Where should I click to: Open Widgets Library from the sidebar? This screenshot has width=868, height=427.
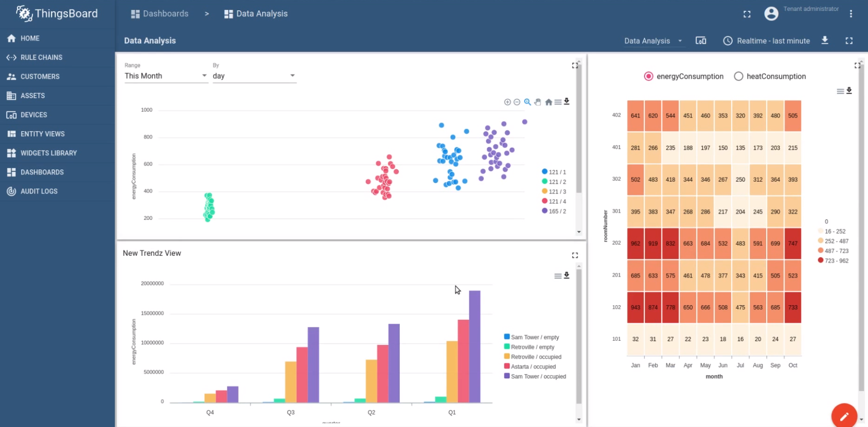(48, 153)
